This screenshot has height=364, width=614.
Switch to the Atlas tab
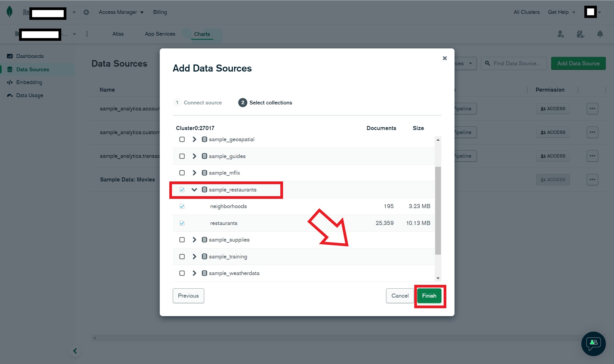[x=118, y=34]
